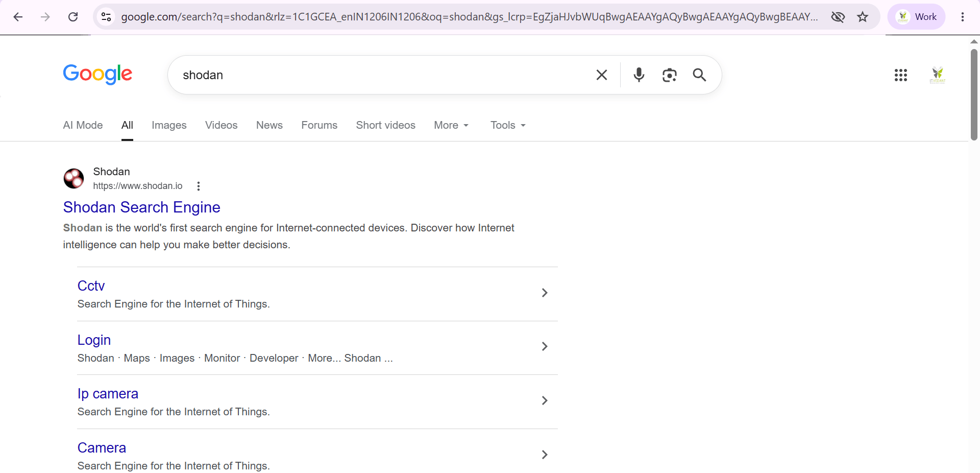Click the crossed-out eye icon in address bar
The height and width of the screenshot is (473, 980).
pyautogui.click(x=838, y=17)
